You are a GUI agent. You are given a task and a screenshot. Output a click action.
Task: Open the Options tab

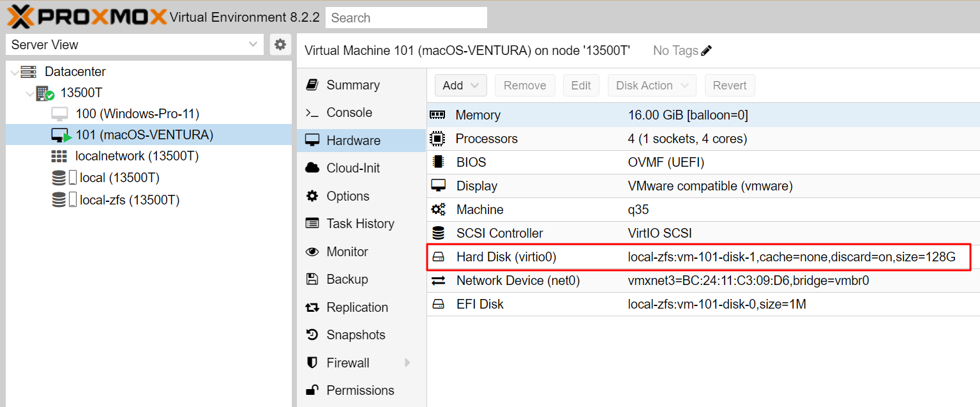point(361,196)
